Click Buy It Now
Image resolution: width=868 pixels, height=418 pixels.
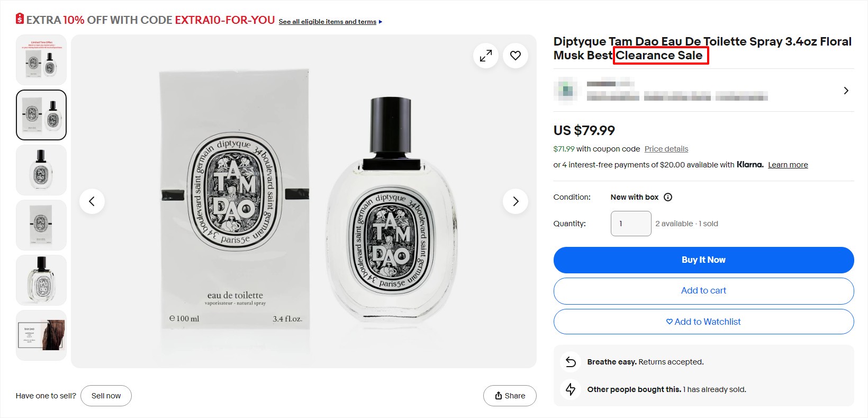(703, 260)
